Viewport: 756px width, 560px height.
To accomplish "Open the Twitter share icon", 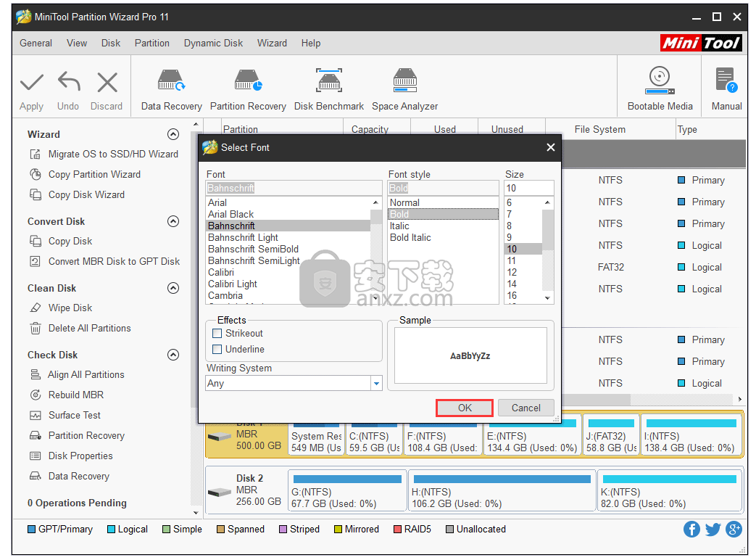I will click(713, 529).
